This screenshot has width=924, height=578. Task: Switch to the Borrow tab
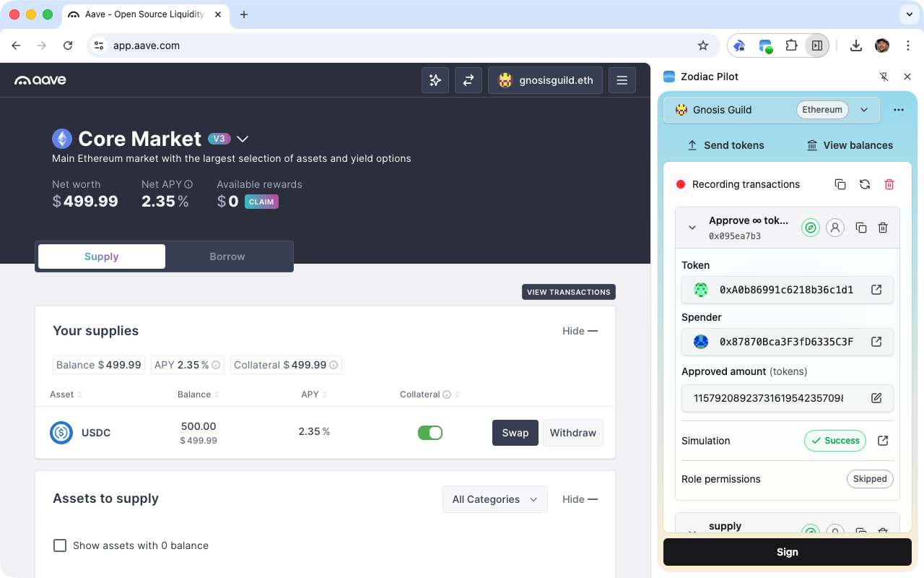[227, 256]
